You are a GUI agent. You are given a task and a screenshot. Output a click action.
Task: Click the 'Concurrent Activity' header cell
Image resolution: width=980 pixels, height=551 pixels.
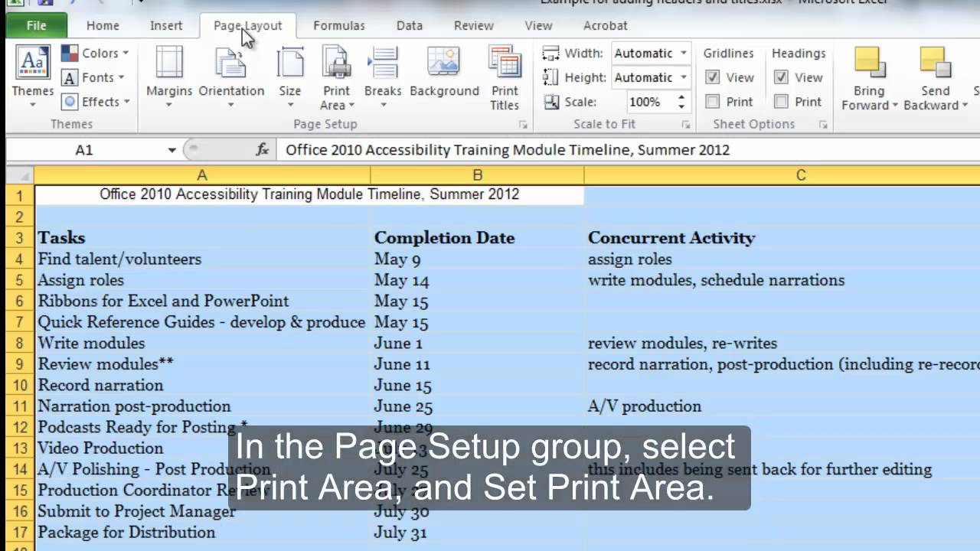coord(782,238)
